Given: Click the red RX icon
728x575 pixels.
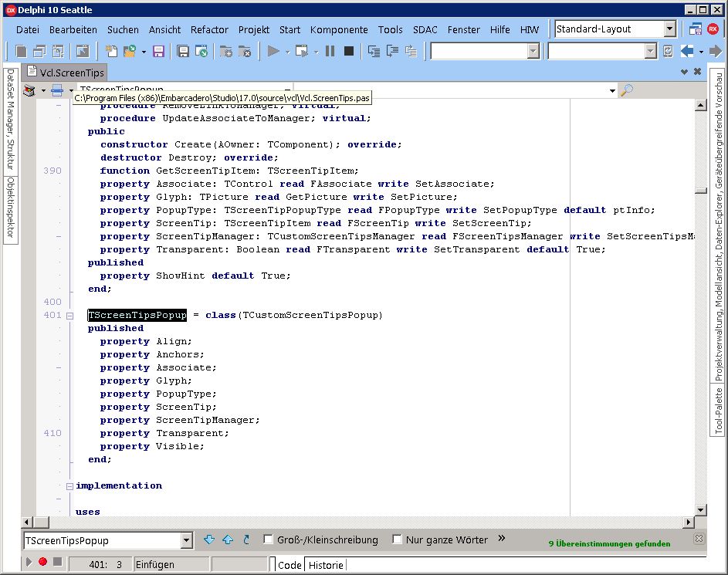Looking at the screenshot, I should click(x=713, y=29).
